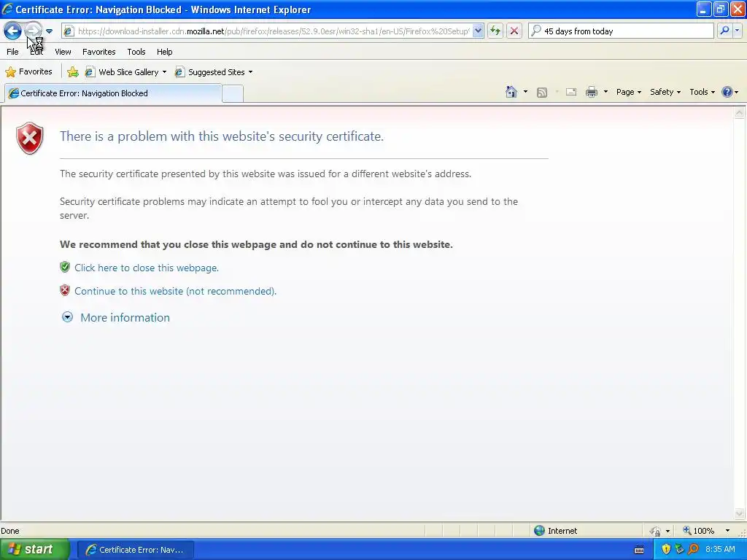This screenshot has height=560, width=747.
Task: Click the page scrollbar up arrow
Action: pyautogui.click(x=740, y=113)
